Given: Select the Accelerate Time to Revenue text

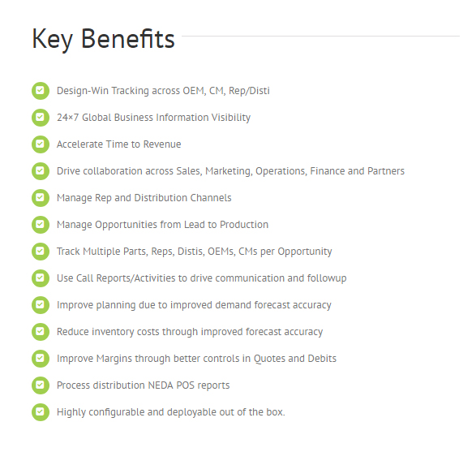Looking at the screenshot, I should pos(119,144).
